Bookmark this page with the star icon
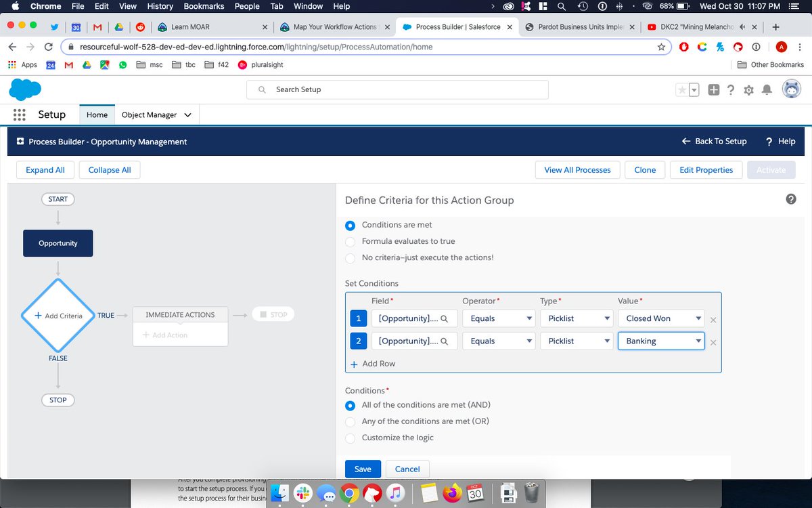Screen dimensions: 812x508 (661, 47)
